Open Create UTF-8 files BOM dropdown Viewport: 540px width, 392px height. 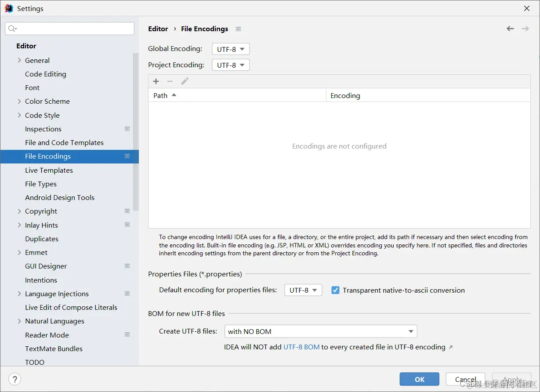(321, 331)
